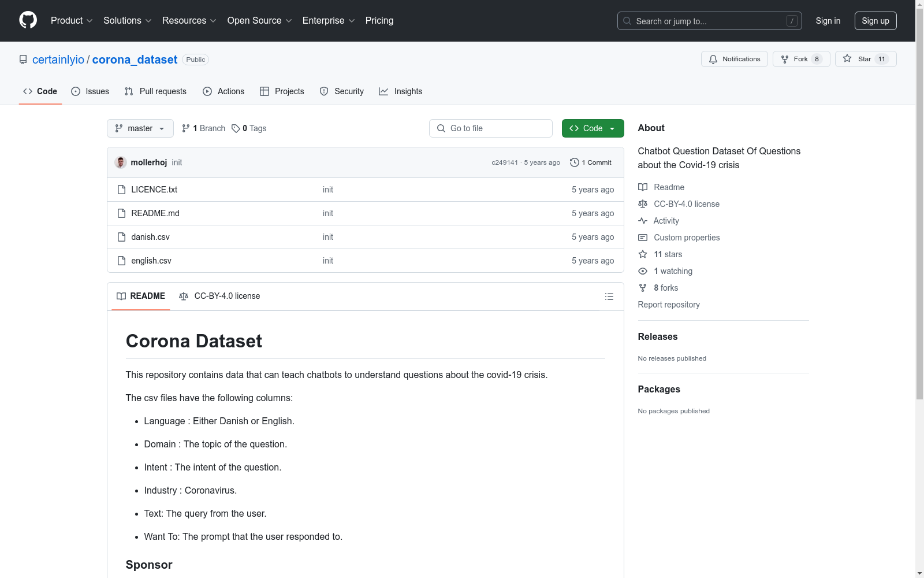The width and height of the screenshot is (924, 578).
Task: Open commit c249141
Action: tap(505, 162)
